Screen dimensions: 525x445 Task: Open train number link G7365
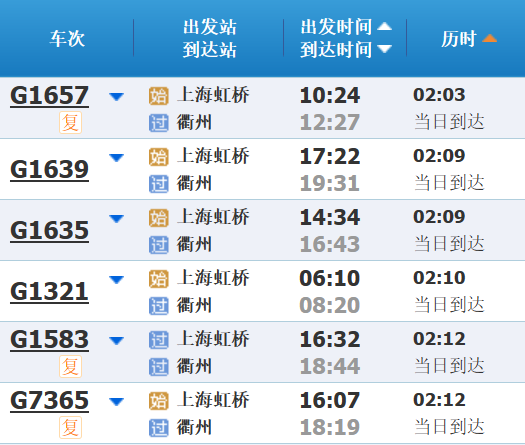pyautogui.click(x=50, y=400)
